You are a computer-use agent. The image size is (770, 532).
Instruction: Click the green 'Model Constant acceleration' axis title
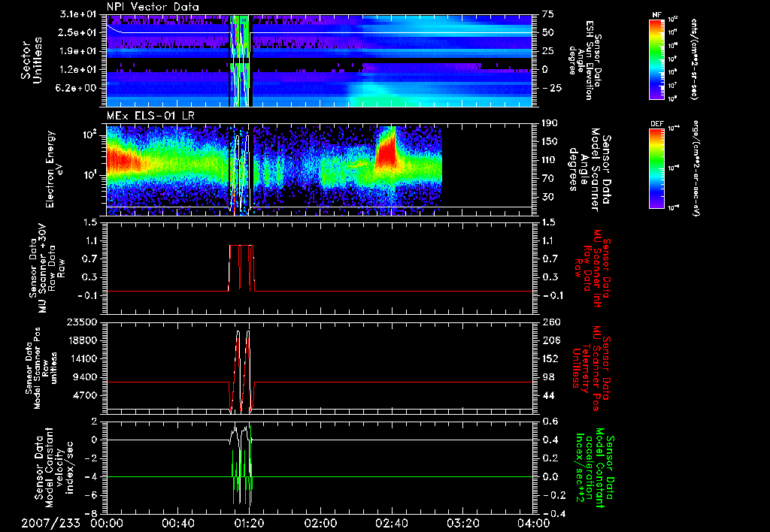[595, 467]
